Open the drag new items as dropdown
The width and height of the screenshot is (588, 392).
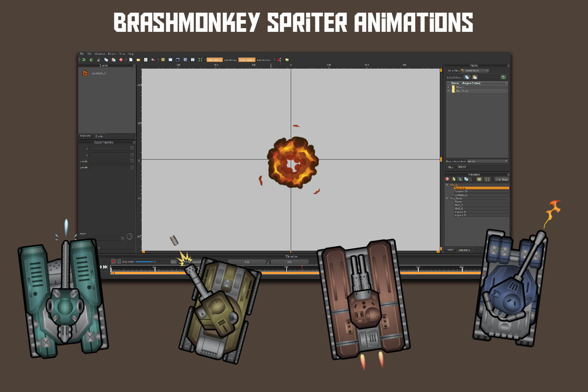pos(488,161)
